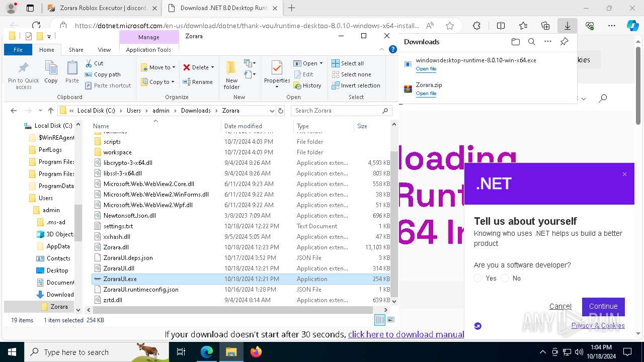Open Explorer Help question mark icon
Viewport: 644px width, 362px height.
393,50
